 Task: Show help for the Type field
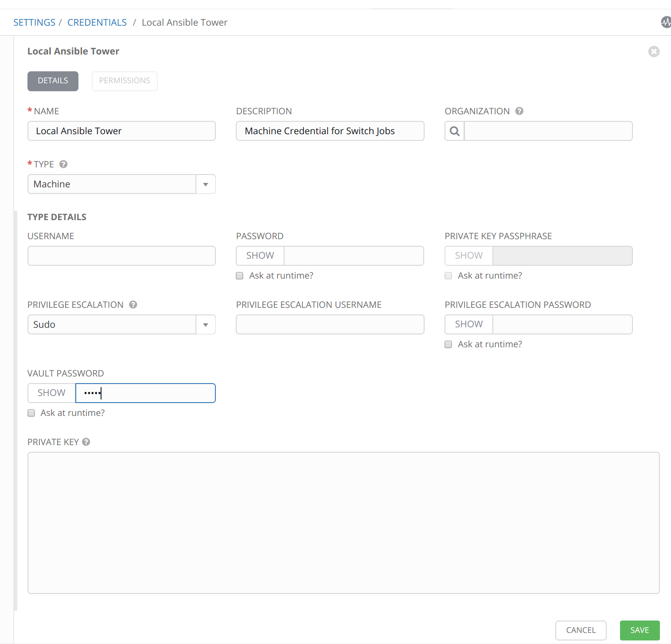pos(63,164)
